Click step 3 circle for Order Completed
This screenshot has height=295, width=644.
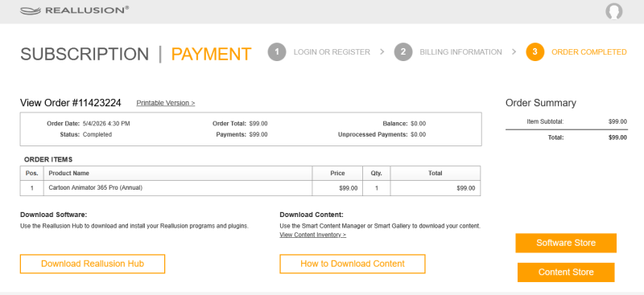535,52
